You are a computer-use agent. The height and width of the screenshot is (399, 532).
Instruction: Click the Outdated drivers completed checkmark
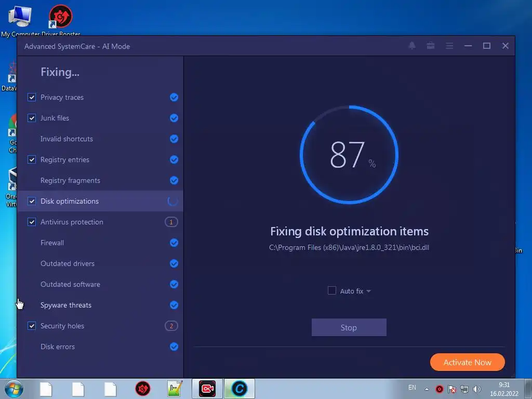(174, 263)
